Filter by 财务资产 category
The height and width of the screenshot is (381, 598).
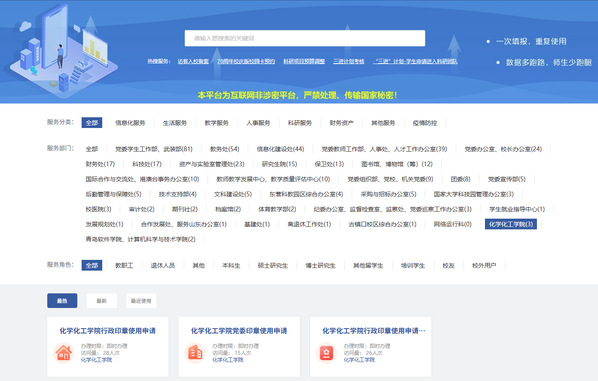(x=341, y=123)
